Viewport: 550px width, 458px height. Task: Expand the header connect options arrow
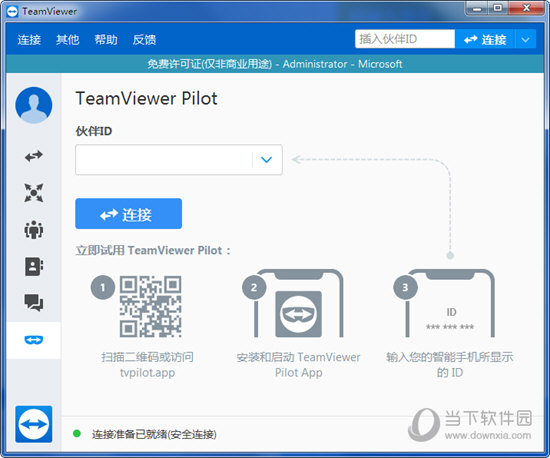525,39
